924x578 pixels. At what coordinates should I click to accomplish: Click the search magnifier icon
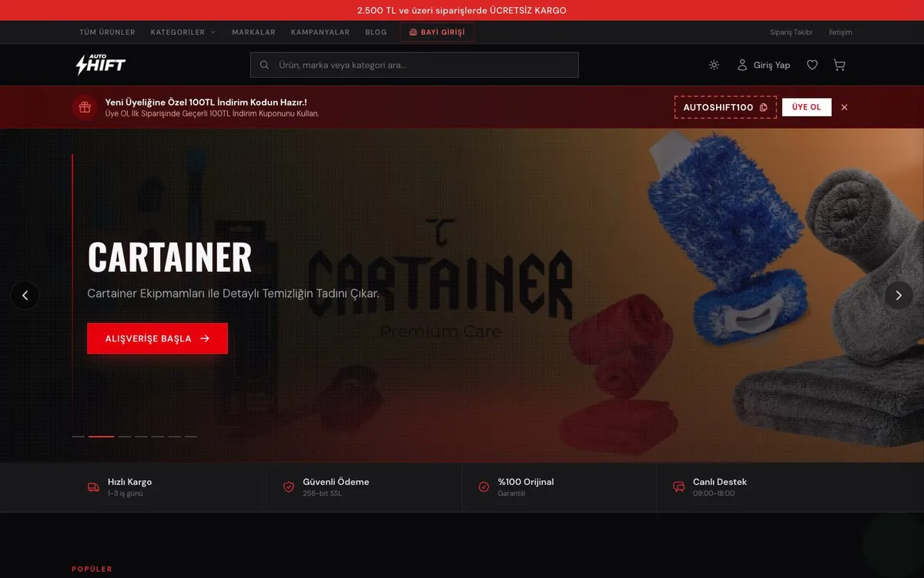[265, 66]
